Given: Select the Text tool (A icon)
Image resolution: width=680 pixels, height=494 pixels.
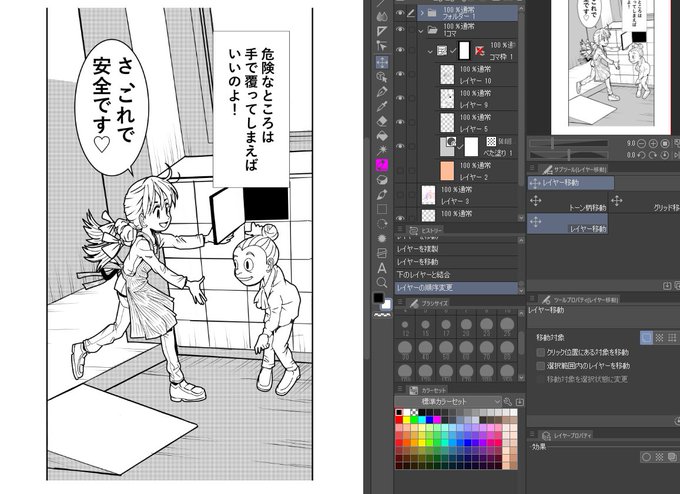Looking at the screenshot, I should [x=382, y=268].
